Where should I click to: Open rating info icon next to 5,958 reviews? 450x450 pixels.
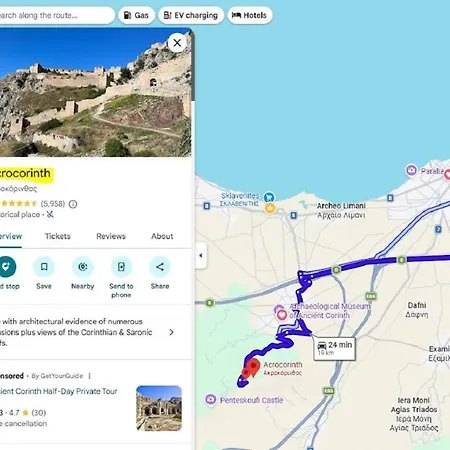73,204
